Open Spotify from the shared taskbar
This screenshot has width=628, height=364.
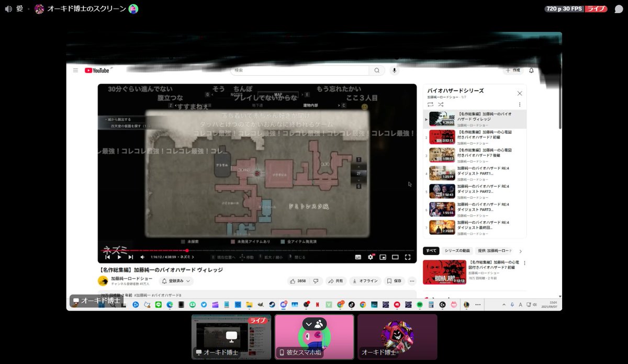coord(419,304)
